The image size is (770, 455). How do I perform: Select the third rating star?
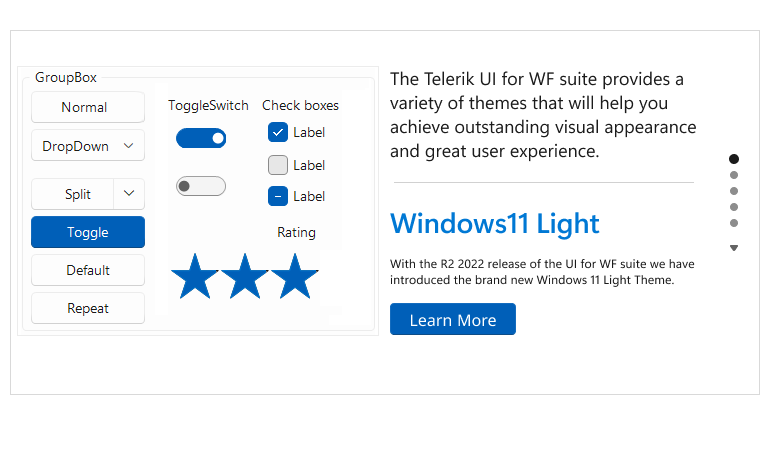pos(295,276)
